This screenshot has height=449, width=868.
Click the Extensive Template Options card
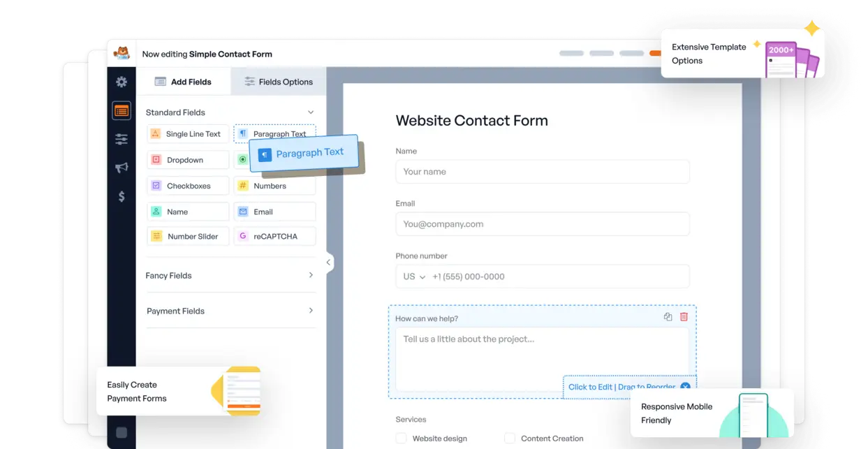[x=742, y=53]
